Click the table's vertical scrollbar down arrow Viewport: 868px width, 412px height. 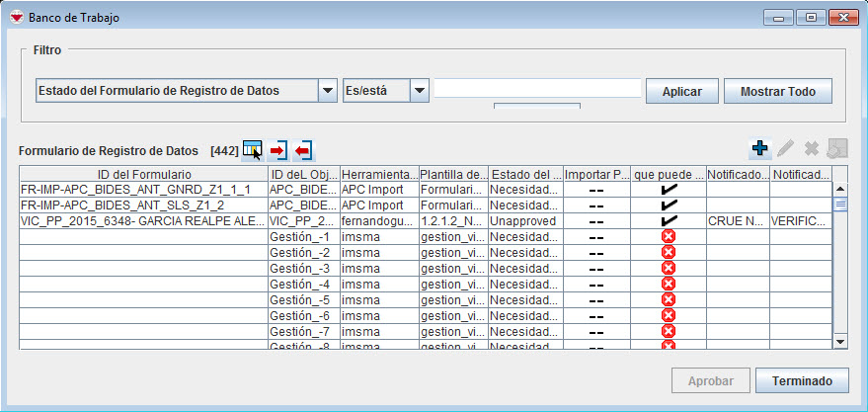coord(840,340)
